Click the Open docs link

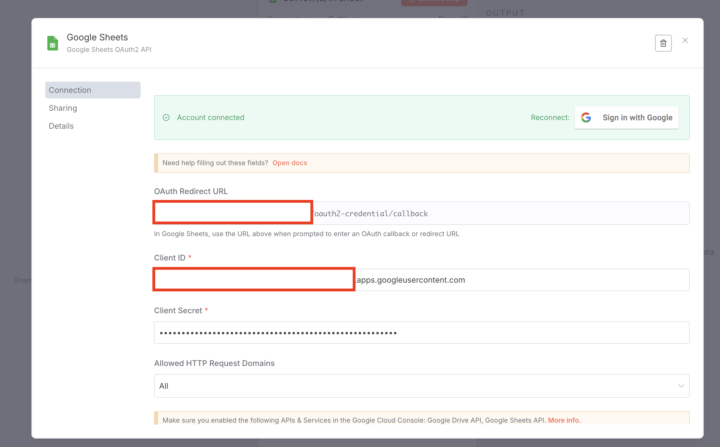tap(289, 163)
